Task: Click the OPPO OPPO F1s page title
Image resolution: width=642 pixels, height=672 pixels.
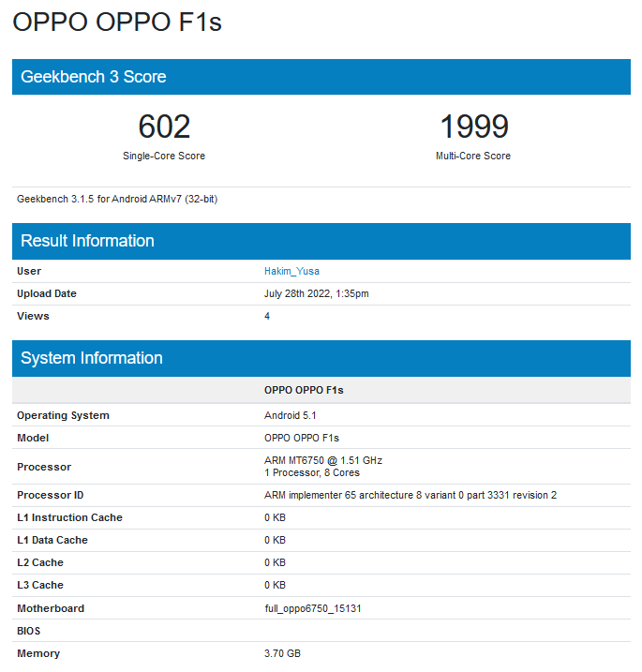Action: pyautogui.click(x=117, y=22)
